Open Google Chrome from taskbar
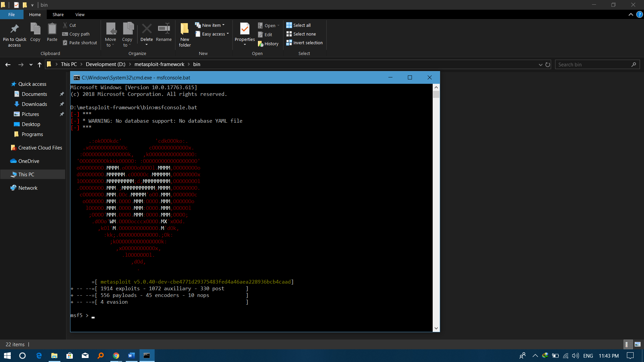Screen dimensions: 644x362 pyautogui.click(x=116, y=356)
